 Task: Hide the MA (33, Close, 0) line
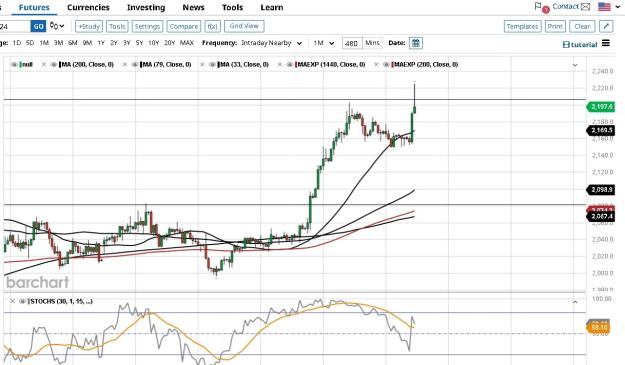(212, 65)
